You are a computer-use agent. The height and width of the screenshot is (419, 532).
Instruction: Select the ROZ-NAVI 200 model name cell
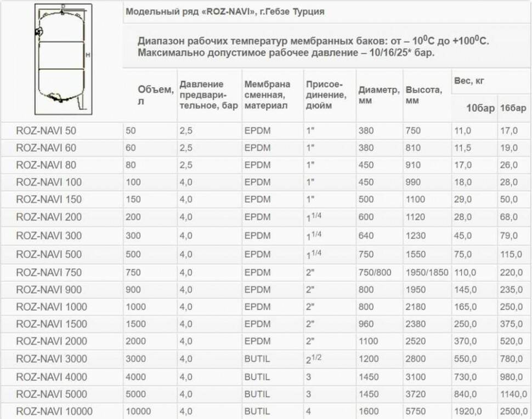click(x=49, y=217)
